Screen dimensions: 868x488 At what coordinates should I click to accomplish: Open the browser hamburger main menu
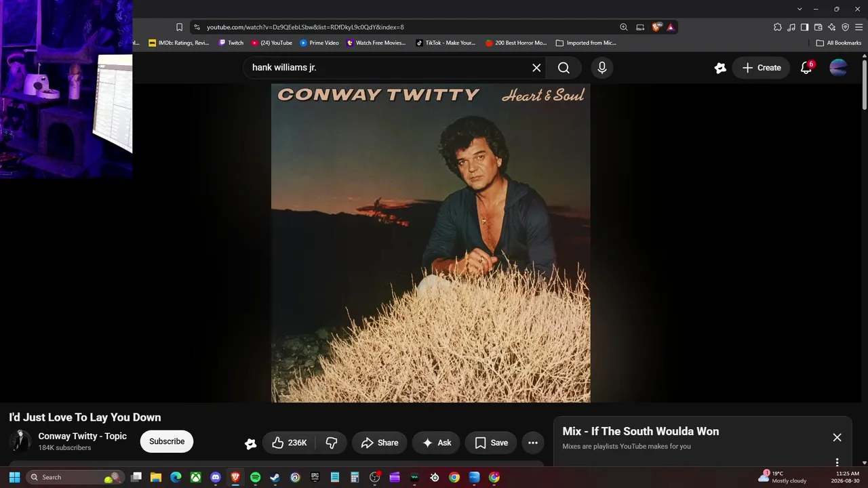[x=859, y=27]
